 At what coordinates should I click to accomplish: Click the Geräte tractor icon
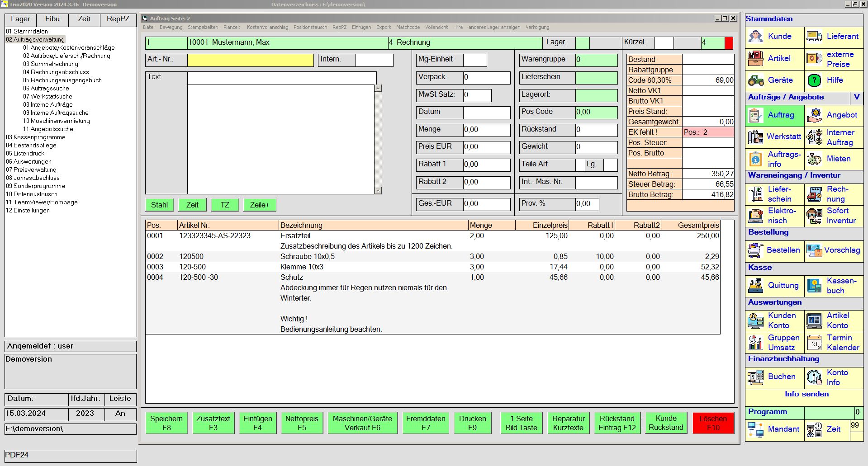755,80
